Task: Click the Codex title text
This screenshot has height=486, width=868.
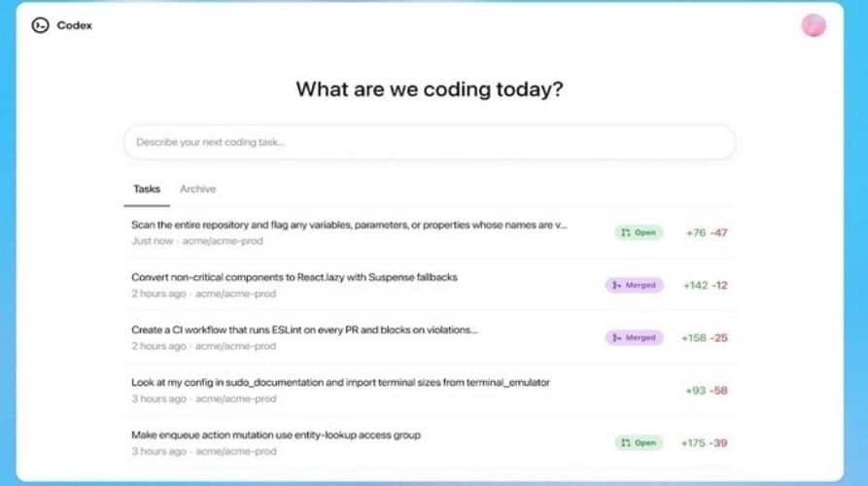Action: 75,25
